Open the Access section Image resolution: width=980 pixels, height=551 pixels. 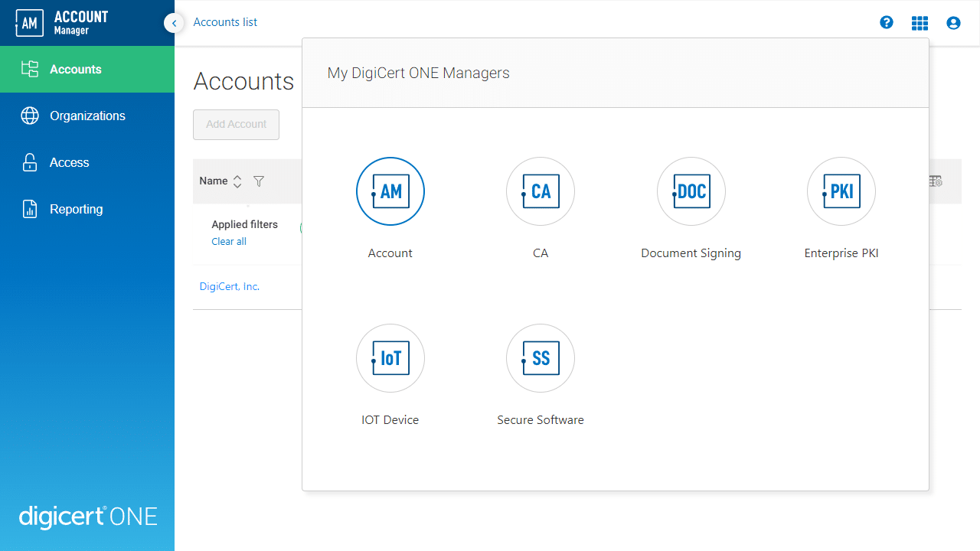pyautogui.click(x=68, y=162)
